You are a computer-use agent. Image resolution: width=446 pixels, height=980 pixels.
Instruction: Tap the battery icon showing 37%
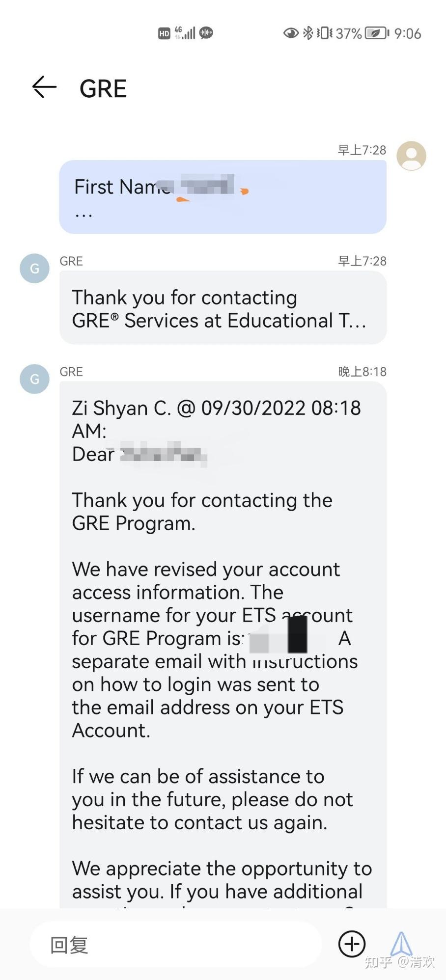374,33
